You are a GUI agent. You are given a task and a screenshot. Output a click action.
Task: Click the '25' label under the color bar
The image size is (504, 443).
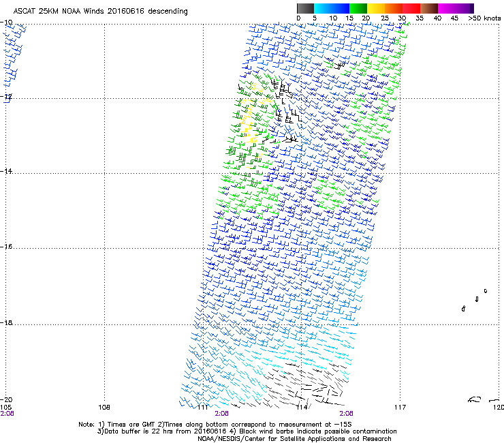click(385, 18)
